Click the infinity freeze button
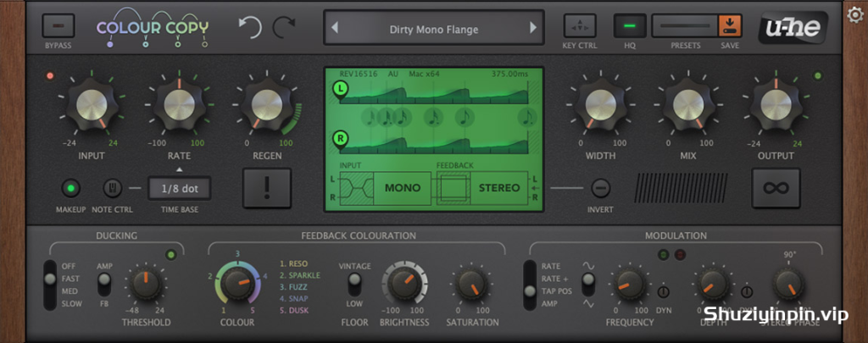 [x=776, y=188]
